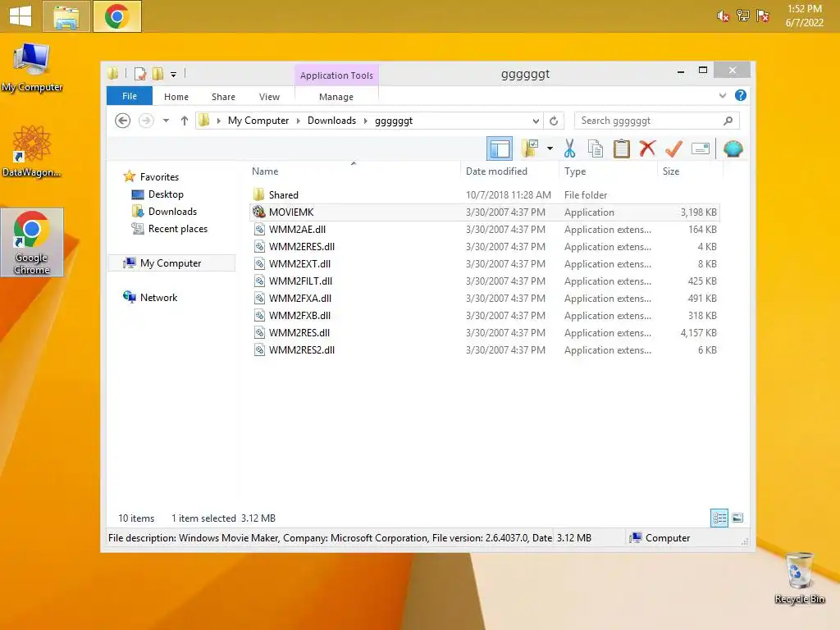Viewport: 840px width, 630px height.
Task: Sort by the Type column header
Action: coord(608,171)
